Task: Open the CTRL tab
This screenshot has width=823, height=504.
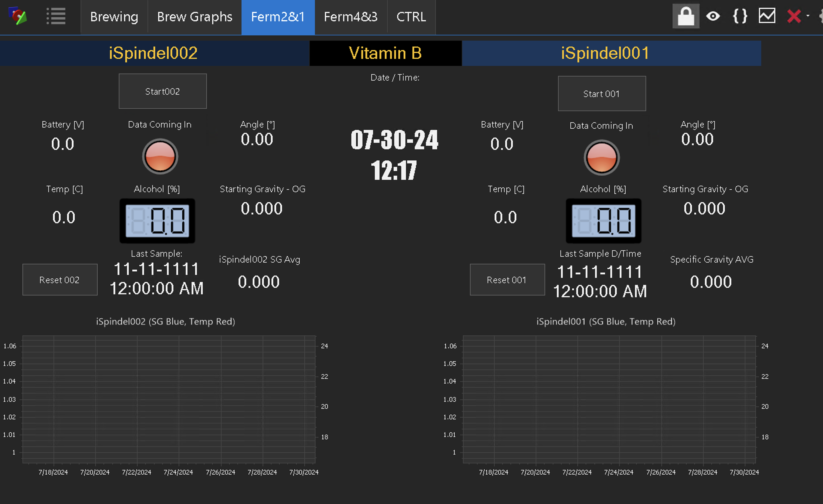Action: click(411, 17)
